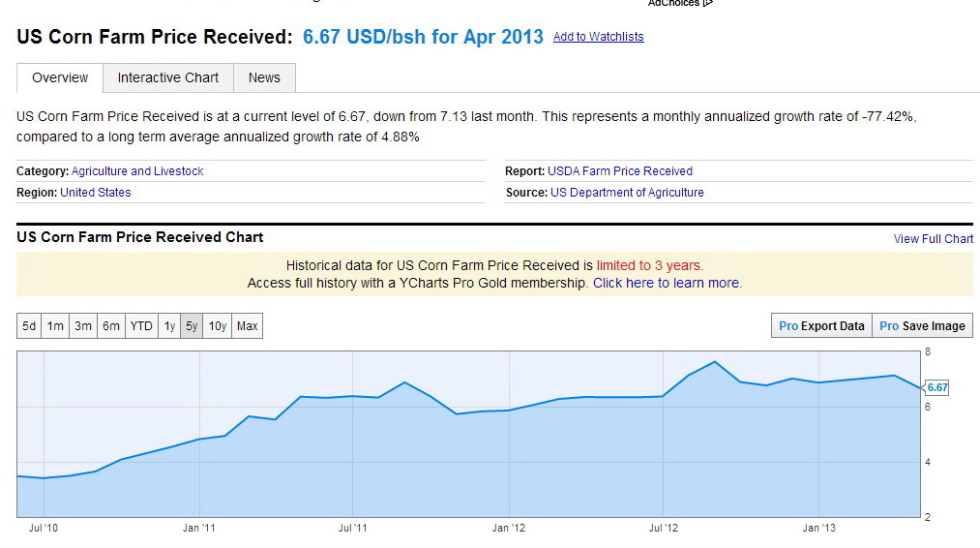The image size is (980, 548).
Task: Open Agriculture and Livestock category link
Action: (137, 171)
